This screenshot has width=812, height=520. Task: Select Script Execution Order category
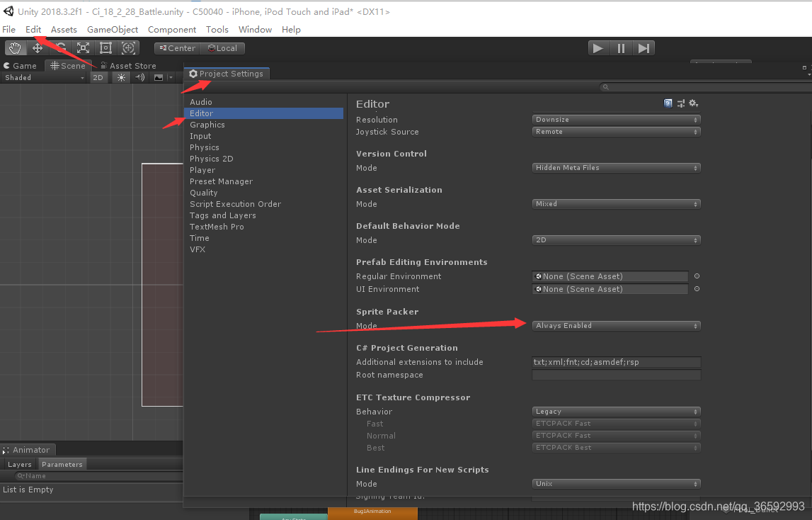click(x=263, y=204)
